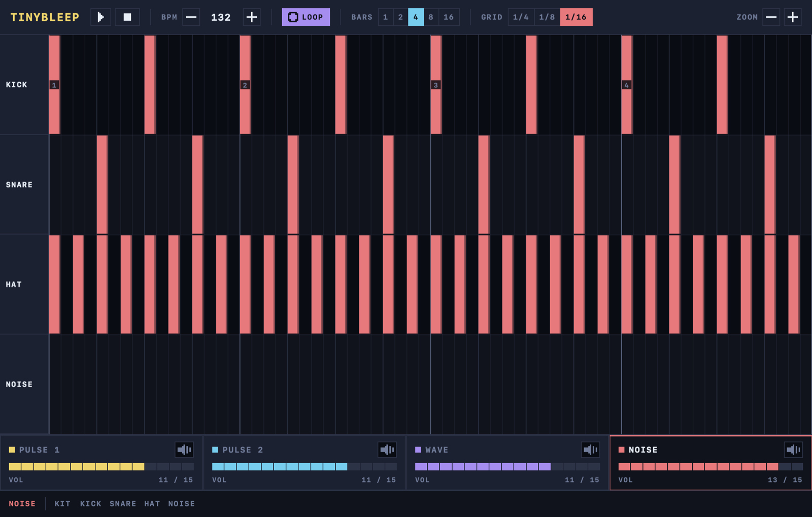Image resolution: width=812 pixels, height=517 pixels.
Task: Open the HAT tab in bottom bar
Action: pyautogui.click(x=152, y=504)
